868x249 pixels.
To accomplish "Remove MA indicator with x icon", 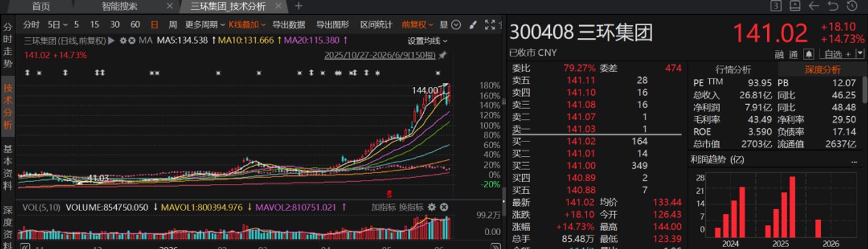I will (131, 41).
